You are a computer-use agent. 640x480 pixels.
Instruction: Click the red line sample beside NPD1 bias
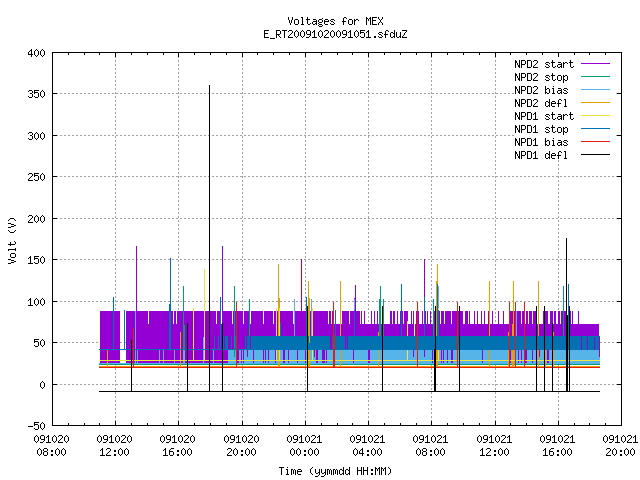596,142
